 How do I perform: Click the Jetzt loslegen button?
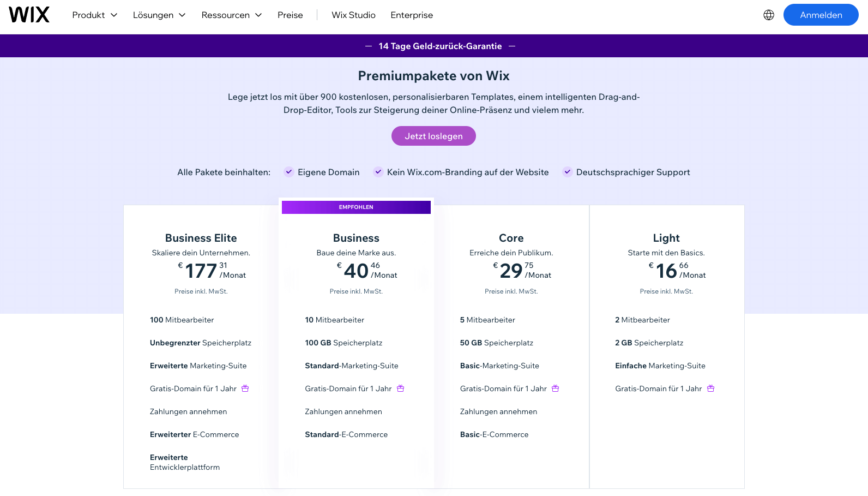433,136
